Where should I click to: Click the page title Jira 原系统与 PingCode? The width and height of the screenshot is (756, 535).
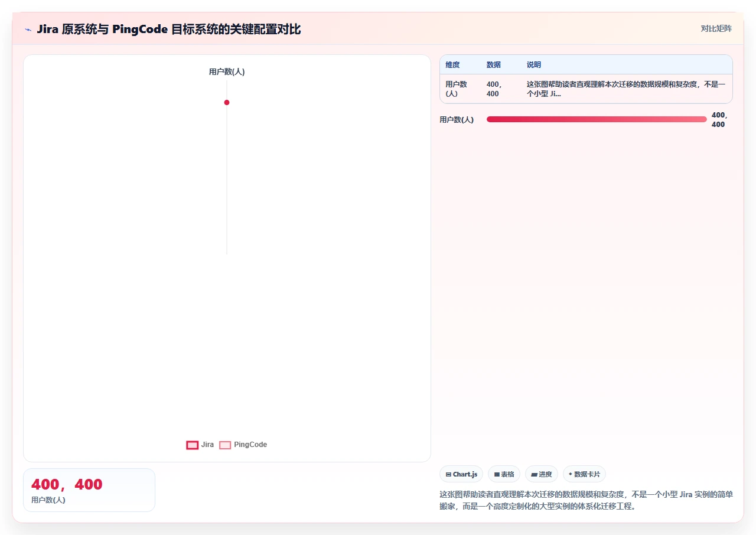(169, 29)
